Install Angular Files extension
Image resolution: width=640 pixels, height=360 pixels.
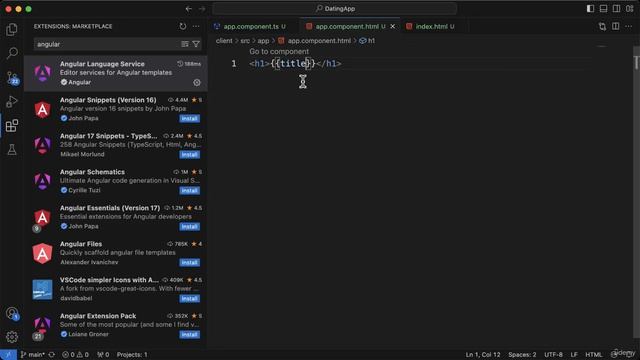click(189, 262)
